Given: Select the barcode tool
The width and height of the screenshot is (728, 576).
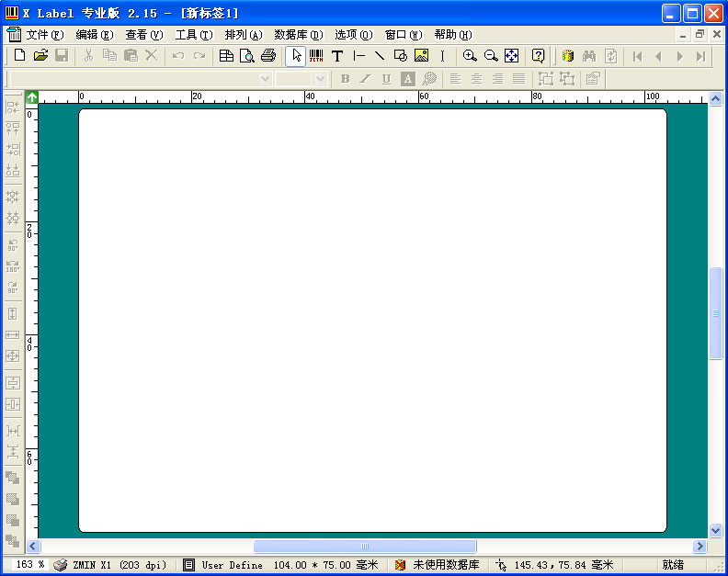Looking at the screenshot, I should (316, 56).
